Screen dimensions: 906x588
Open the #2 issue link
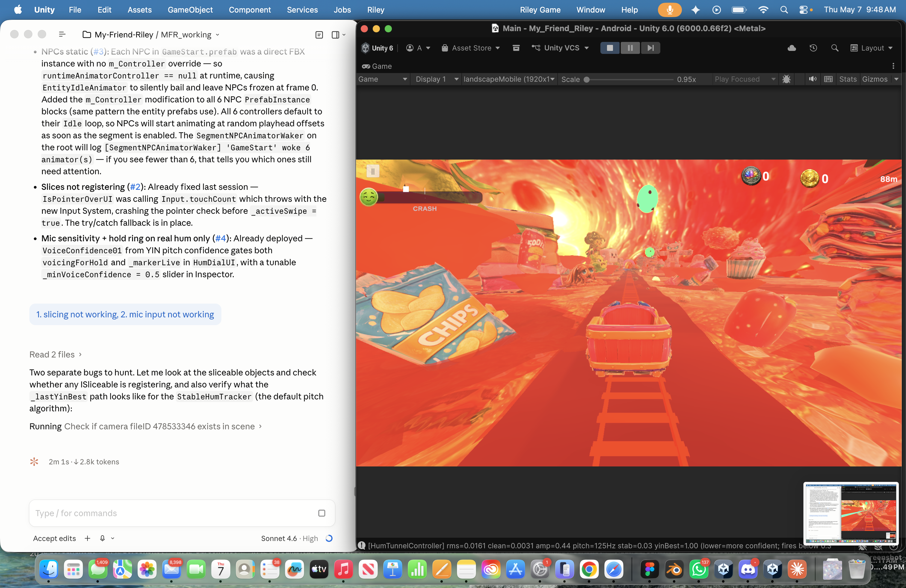pyautogui.click(x=135, y=187)
